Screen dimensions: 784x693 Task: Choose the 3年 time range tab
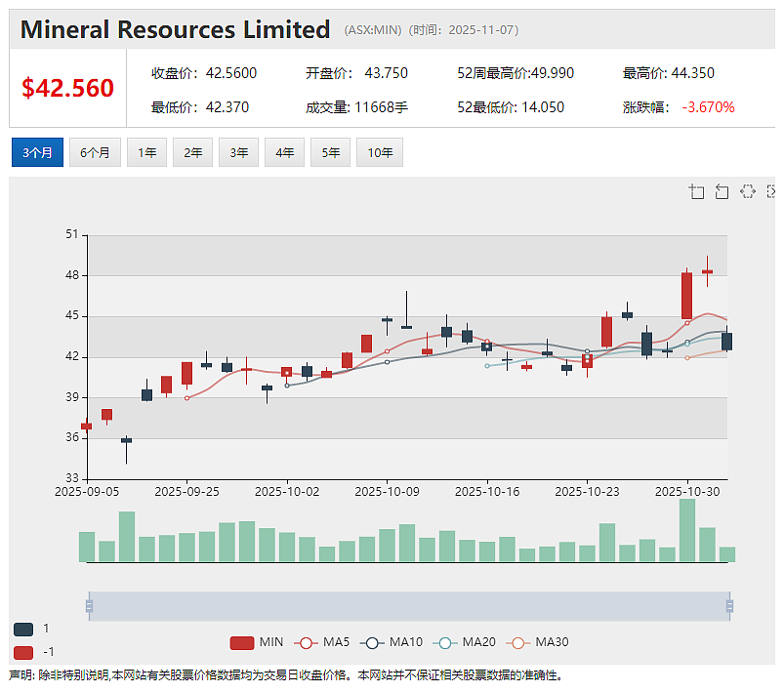click(239, 152)
